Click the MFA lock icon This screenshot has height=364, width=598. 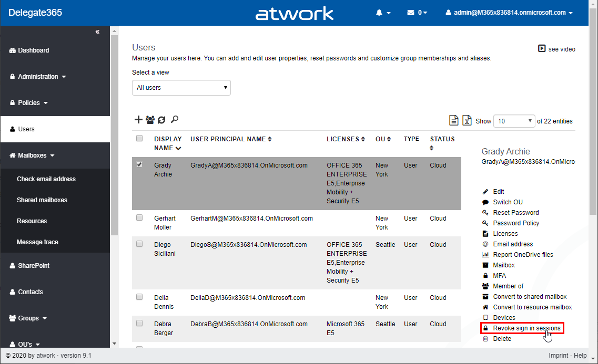tap(485, 276)
